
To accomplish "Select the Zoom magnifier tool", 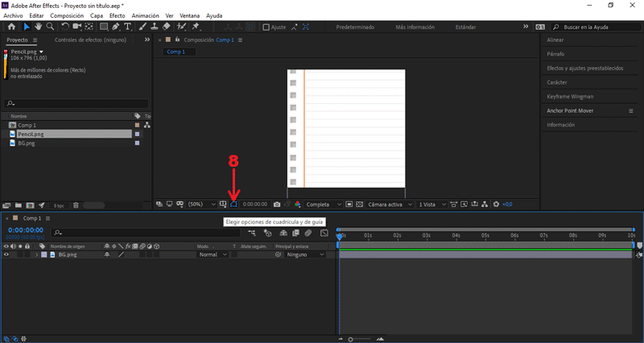I will (x=50, y=27).
